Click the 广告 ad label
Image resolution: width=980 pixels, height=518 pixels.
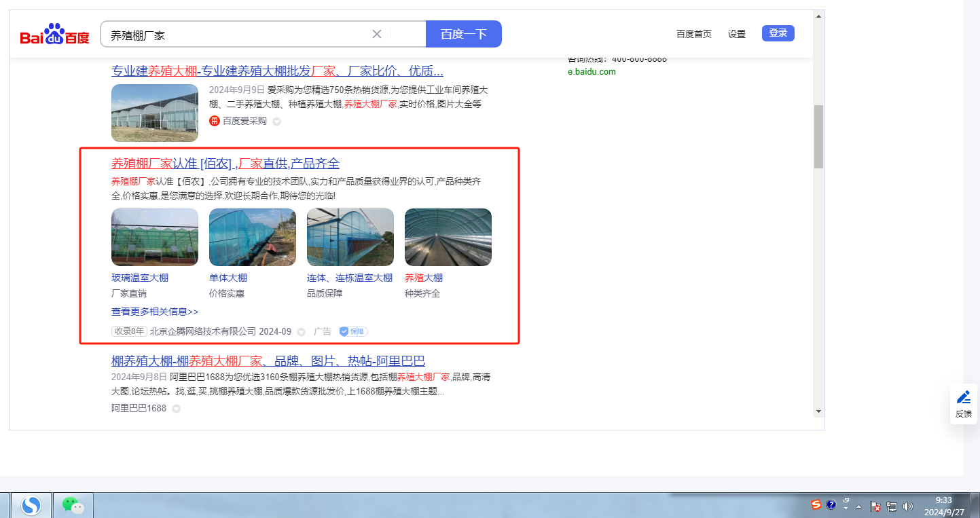click(323, 331)
